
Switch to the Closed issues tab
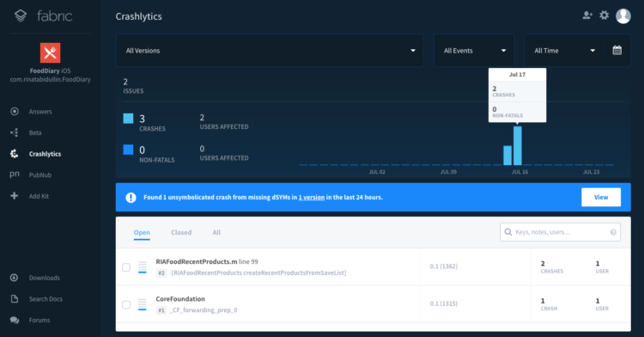click(x=181, y=233)
